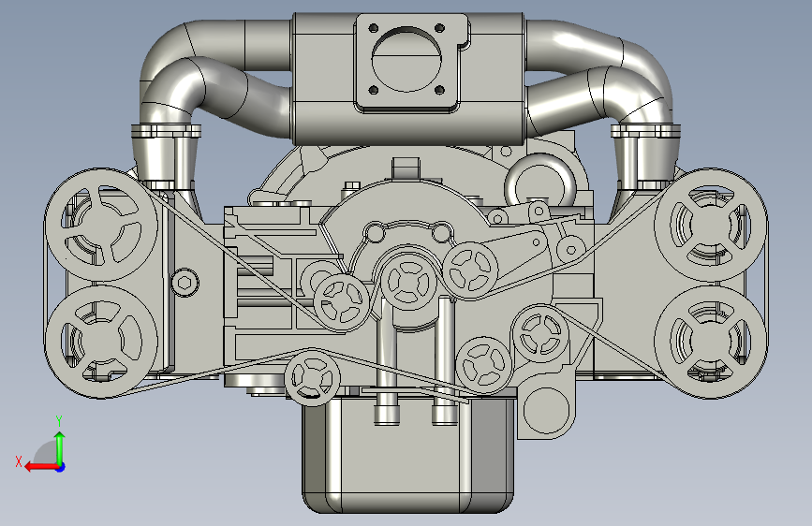Viewport: 812px width, 526px height.
Task: Select the upper-right camshaft pulley
Action: pyautogui.click(x=711, y=225)
